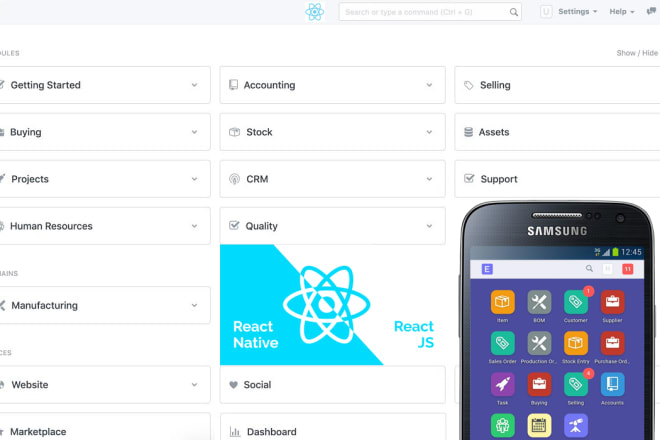Open Item app icon on phone
The image size is (660, 440).
[503, 302]
